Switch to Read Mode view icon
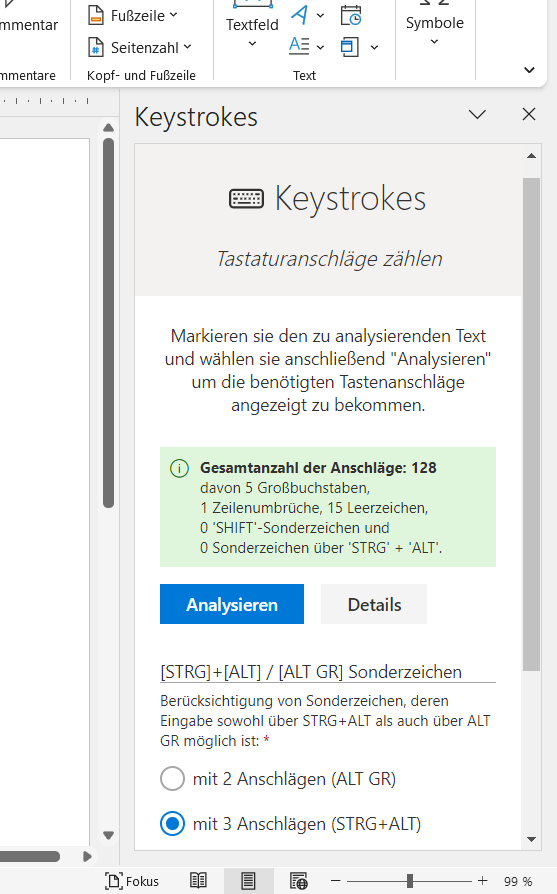 198,881
